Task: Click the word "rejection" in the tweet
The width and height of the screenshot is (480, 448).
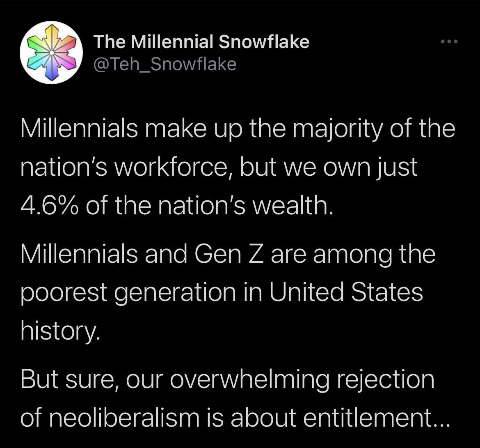Action: coord(385,379)
